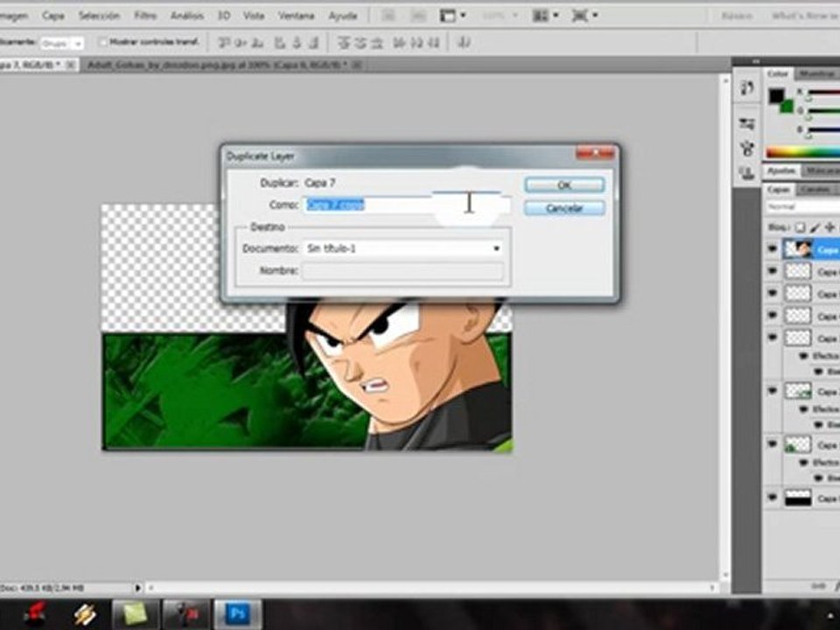Click distribute top edges icon

click(x=343, y=42)
